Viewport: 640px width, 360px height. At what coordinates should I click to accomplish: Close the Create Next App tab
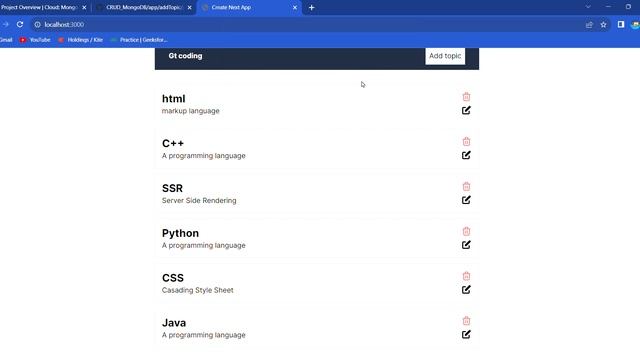click(295, 7)
